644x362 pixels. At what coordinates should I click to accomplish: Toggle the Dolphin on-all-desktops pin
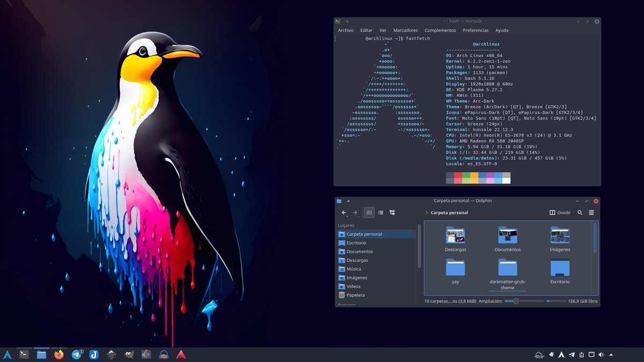point(348,201)
